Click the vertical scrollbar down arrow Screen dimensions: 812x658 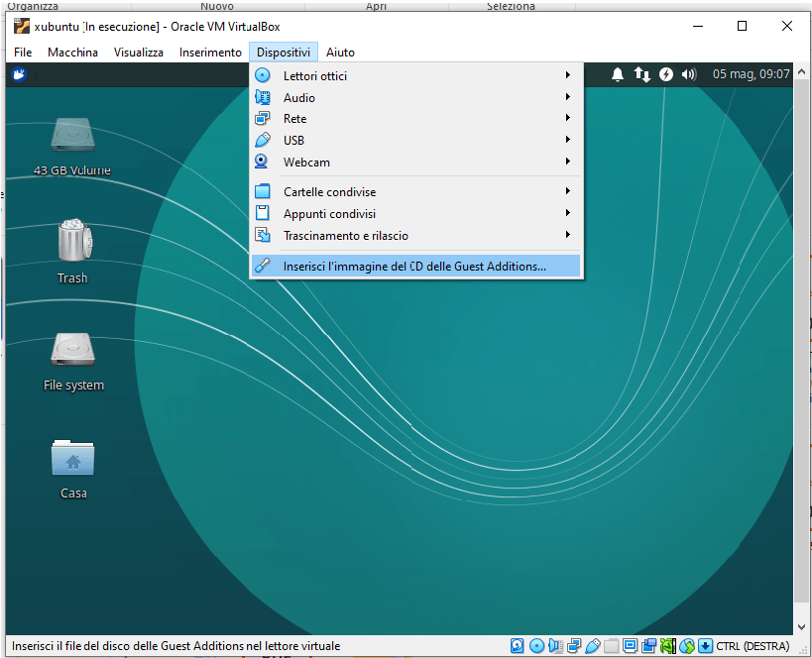802,626
